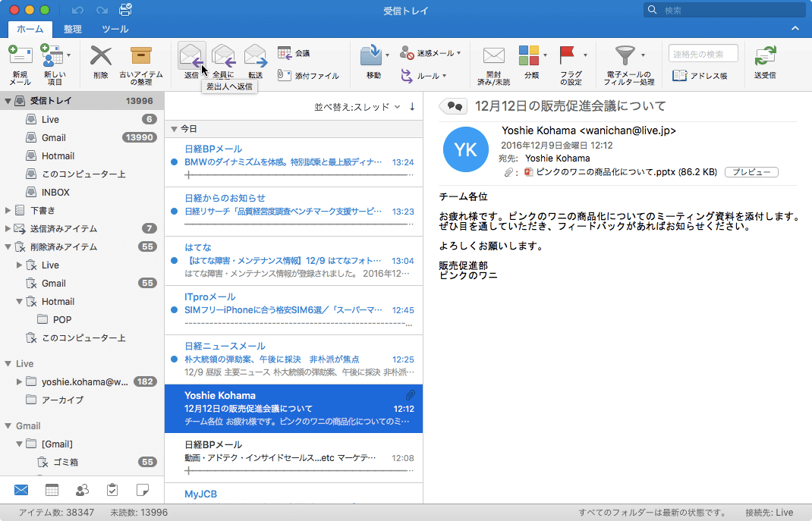Viewport: 812px width, 521px height.
Task: Collapse the ribbon with chevron
Action: point(795,29)
